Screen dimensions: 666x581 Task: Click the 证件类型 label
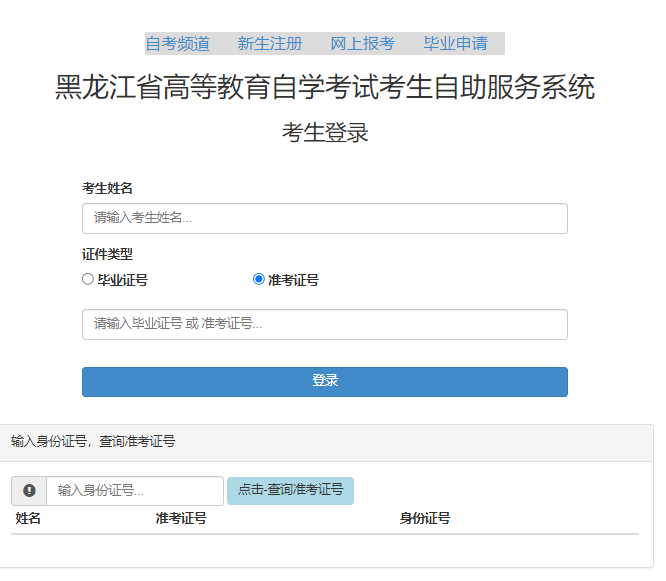[x=107, y=254]
